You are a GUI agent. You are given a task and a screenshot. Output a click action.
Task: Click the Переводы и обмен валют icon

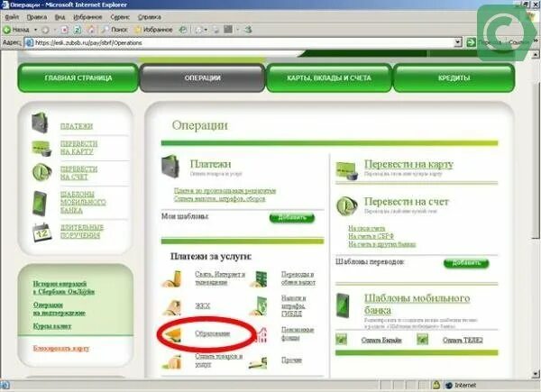coord(258,279)
